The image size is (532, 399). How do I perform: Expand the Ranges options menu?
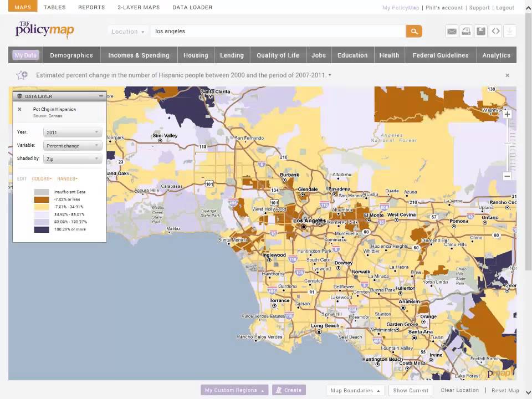(67, 179)
